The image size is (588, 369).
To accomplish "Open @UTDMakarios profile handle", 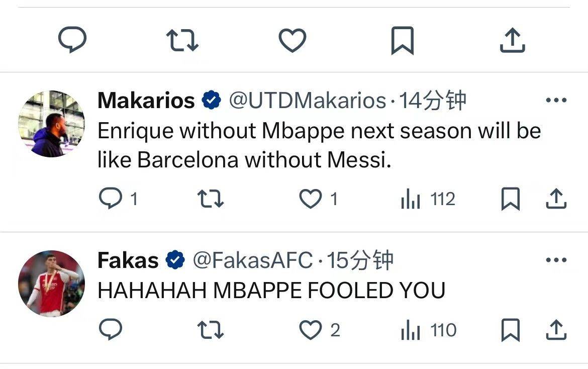I will [x=307, y=101].
